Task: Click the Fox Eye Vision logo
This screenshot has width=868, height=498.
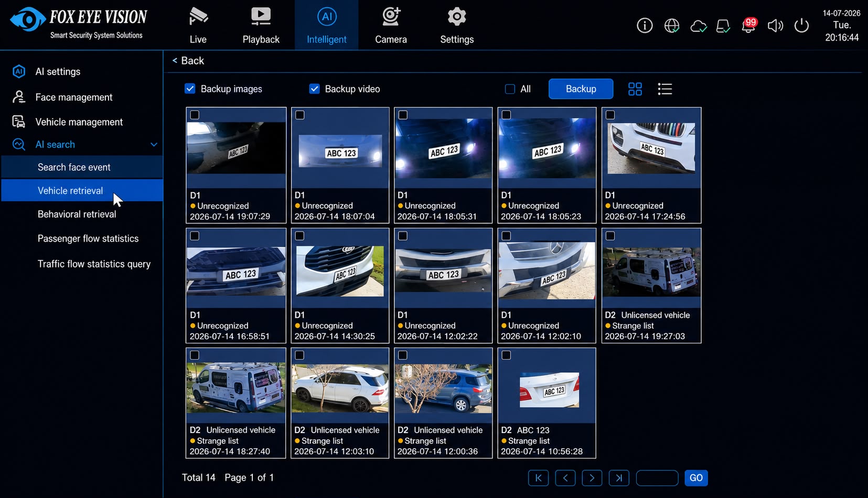Action: click(79, 24)
